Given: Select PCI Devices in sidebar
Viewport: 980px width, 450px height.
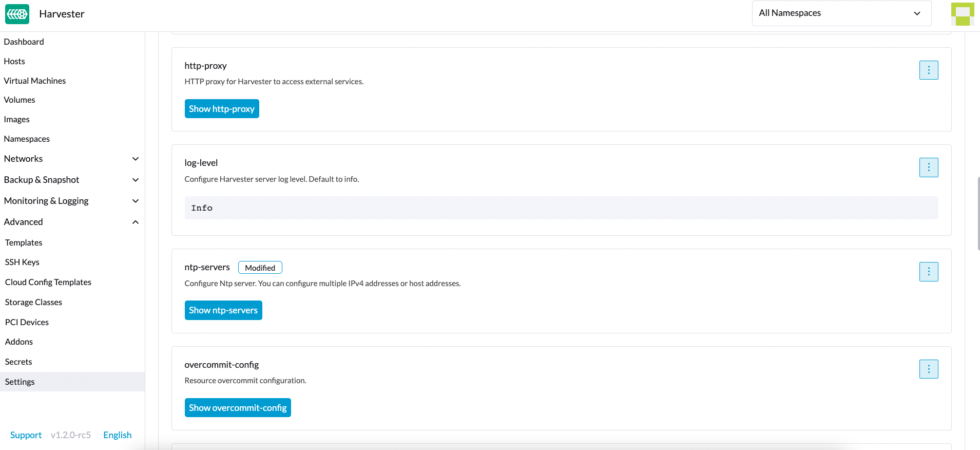Looking at the screenshot, I should coord(27,322).
